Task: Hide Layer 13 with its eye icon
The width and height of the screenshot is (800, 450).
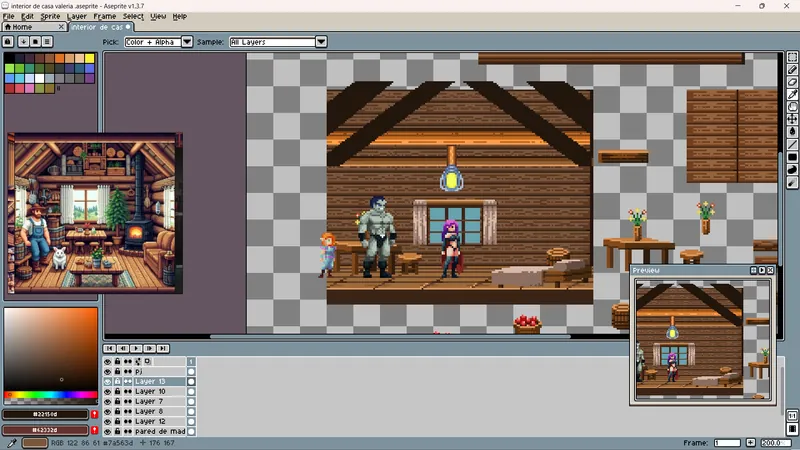Action: pos(108,382)
